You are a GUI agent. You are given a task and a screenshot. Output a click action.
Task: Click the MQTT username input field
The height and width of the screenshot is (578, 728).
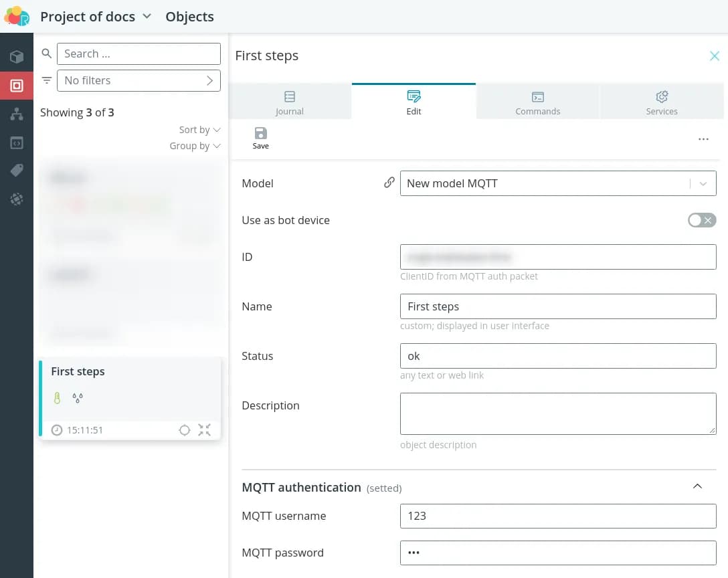(x=557, y=516)
